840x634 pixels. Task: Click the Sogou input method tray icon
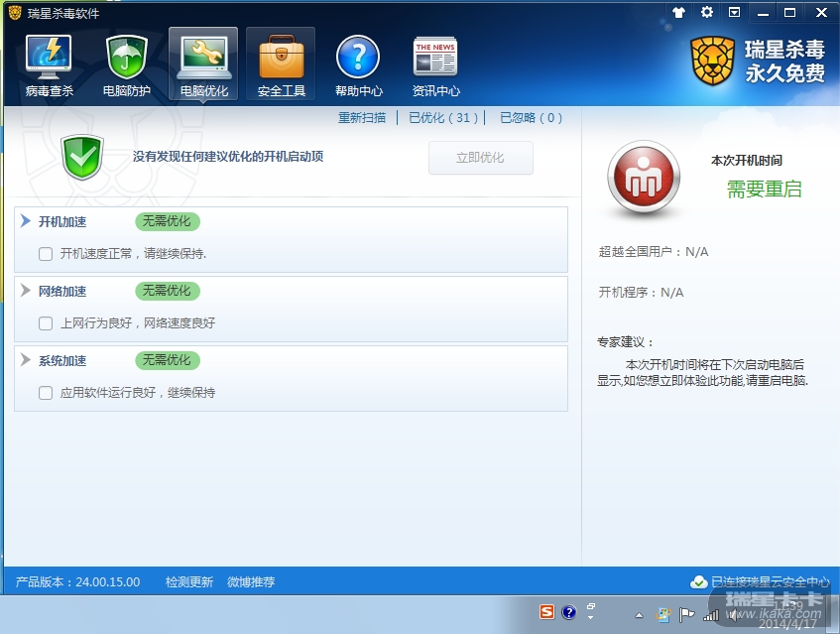[x=546, y=612]
